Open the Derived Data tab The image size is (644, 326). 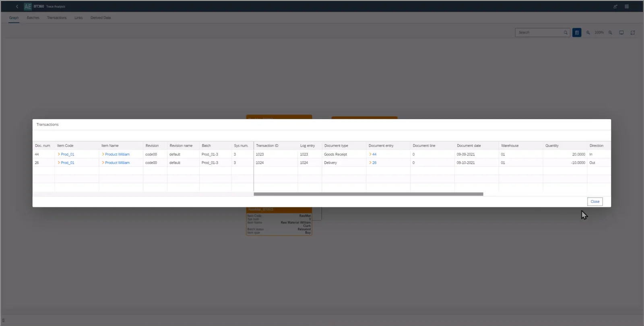pos(101,18)
